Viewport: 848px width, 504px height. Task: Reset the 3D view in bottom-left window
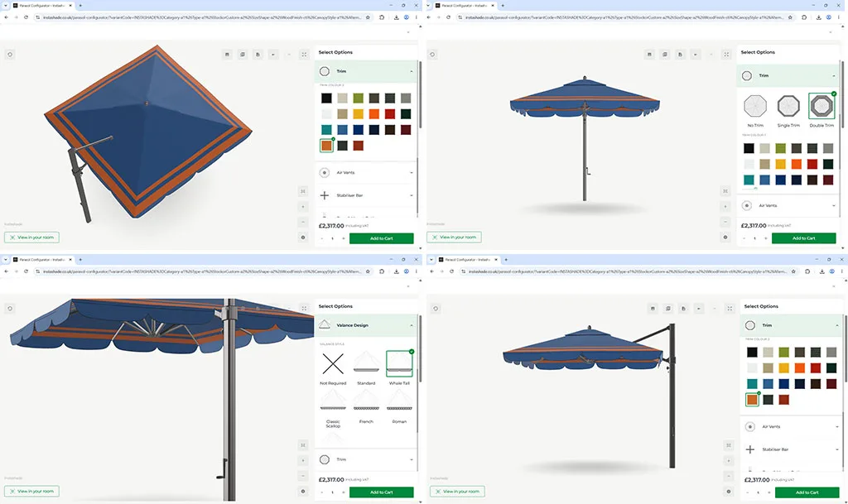coord(10,309)
